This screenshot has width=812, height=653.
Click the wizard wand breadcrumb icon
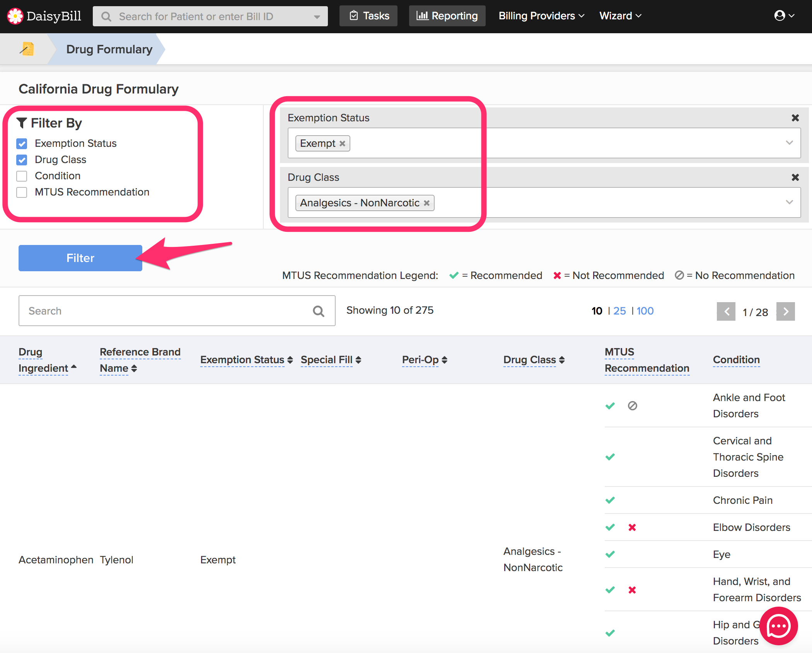pyautogui.click(x=27, y=49)
